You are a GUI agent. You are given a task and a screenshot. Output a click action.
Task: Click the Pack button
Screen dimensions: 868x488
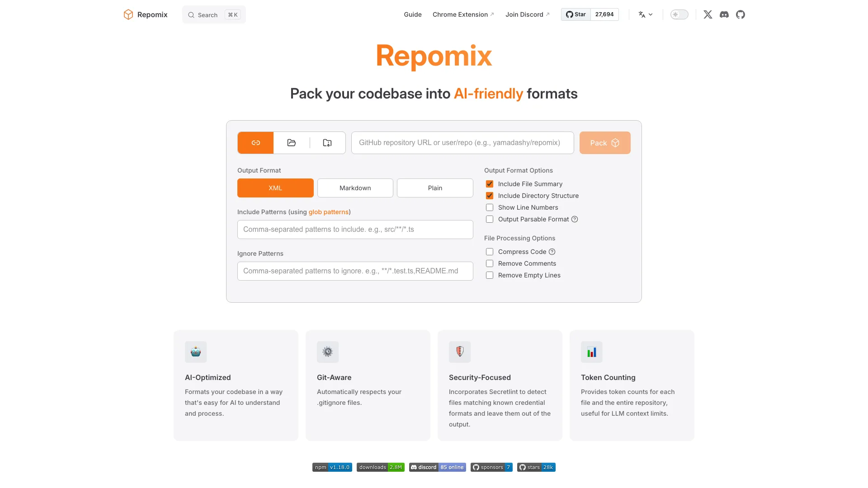[x=605, y=143]
